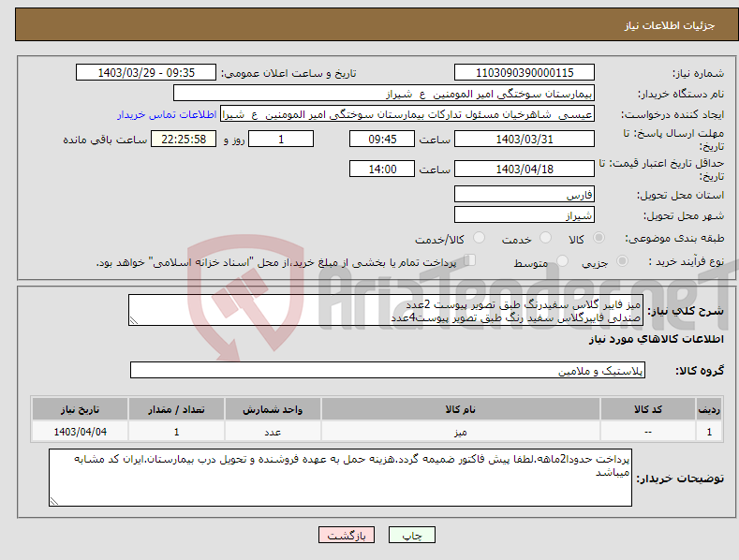Click the چاپ (print) button
This screenshot has width=739, height=560.
coord(411,535)
